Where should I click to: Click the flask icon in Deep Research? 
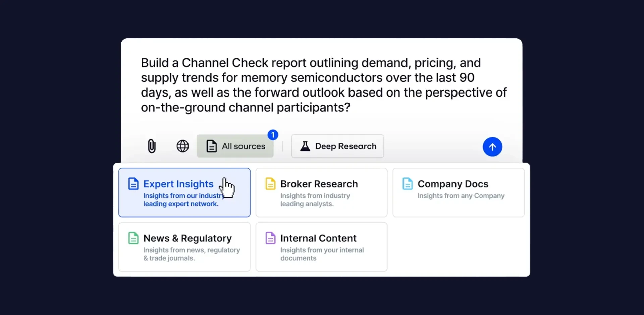pyautogui.click(x=305, y=146)
